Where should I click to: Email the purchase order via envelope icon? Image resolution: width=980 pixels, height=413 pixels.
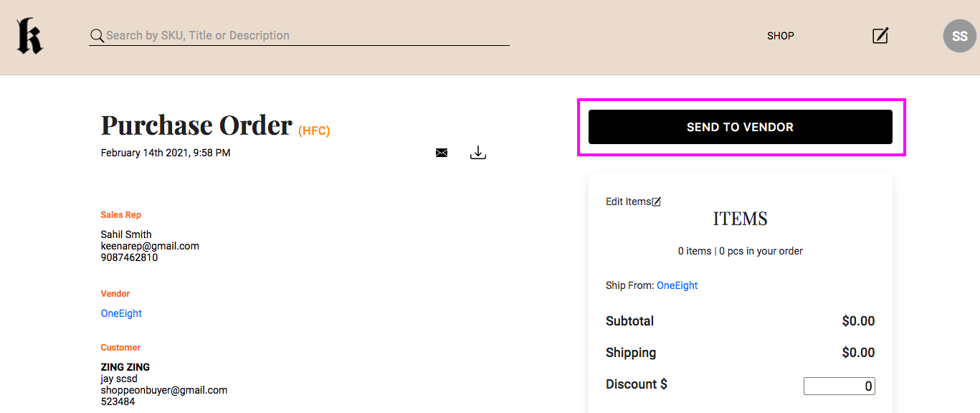442,153
